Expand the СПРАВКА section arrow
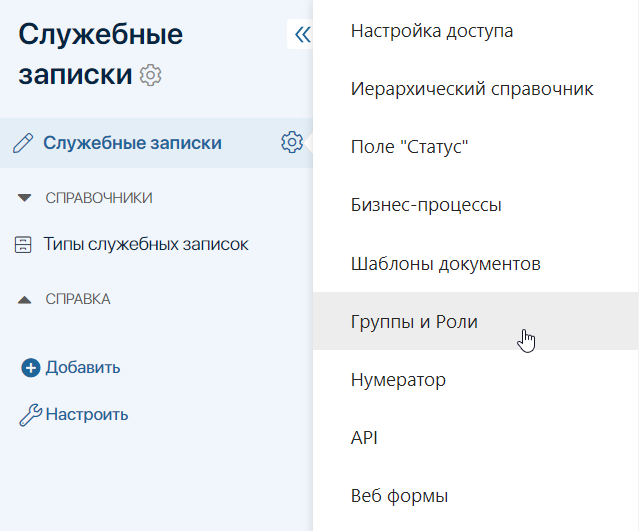Screen dimensions: 639x531 coord(24,300)
